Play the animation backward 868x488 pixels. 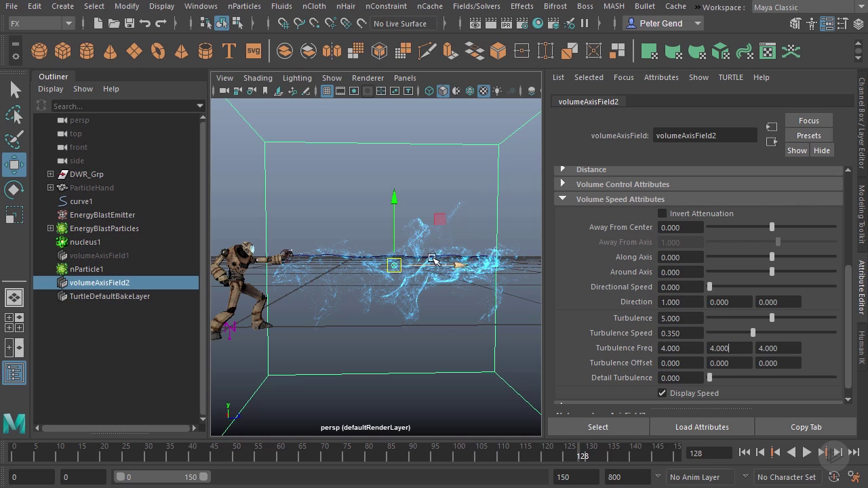coord(791,452)
